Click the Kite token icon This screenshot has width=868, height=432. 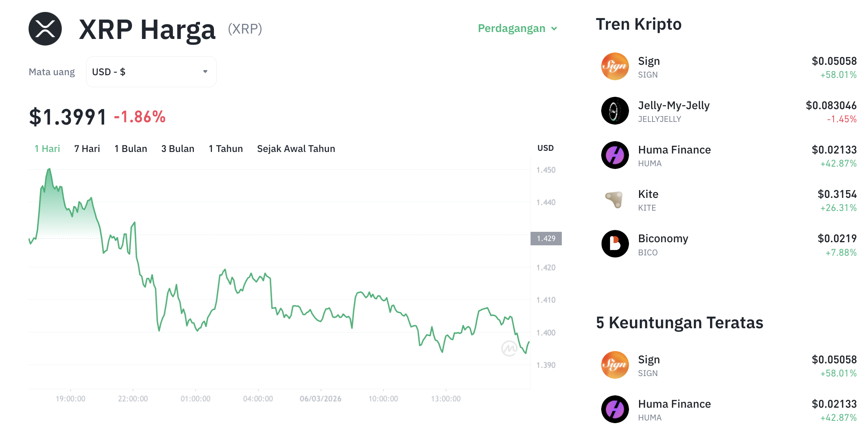pos(615,199)
